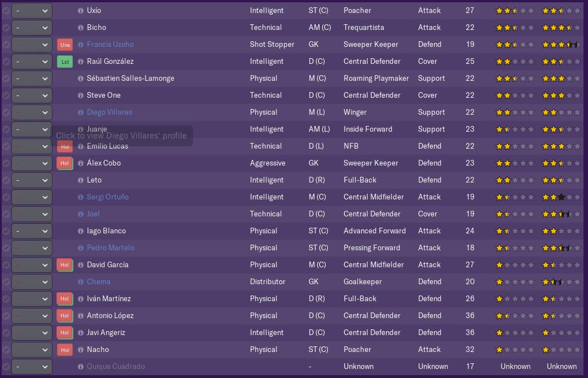Toggle the selection tick on Uxio's row
588x378 pixels.
click(6, 11)
